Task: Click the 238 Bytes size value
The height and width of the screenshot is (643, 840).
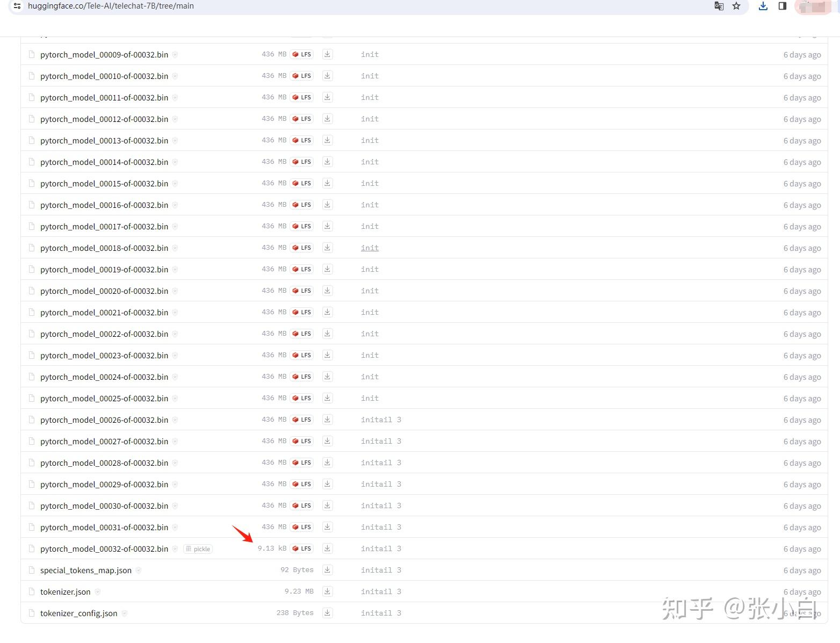Action: [295, 613]
